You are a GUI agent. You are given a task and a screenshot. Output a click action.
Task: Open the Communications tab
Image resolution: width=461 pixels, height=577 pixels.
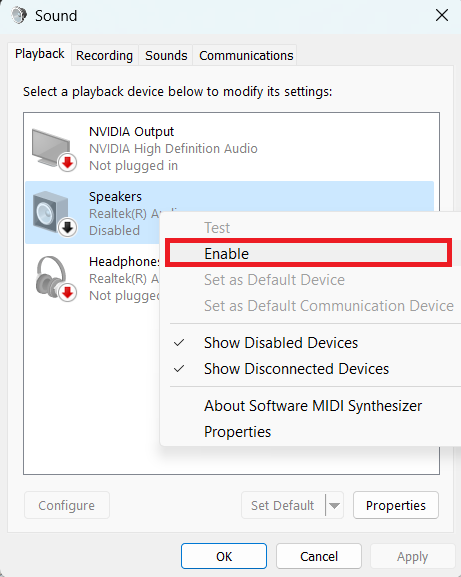[x=246, y=56]
